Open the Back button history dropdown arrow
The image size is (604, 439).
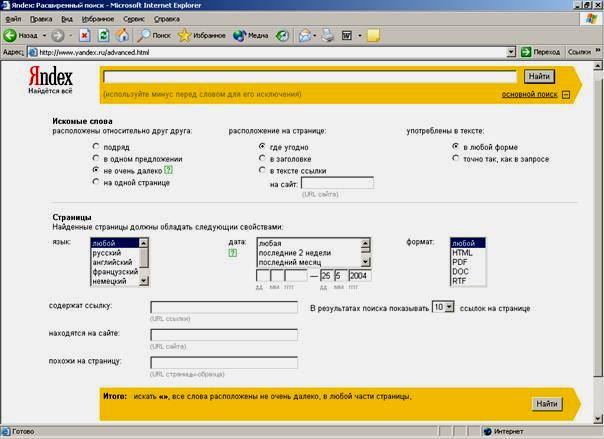click(x=44, y=35)
